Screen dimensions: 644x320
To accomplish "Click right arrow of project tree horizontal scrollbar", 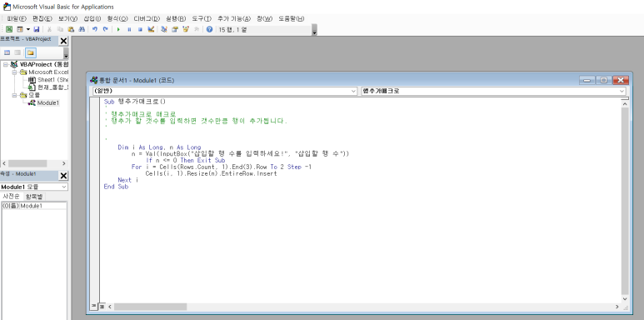I will [x=64, y=163].
